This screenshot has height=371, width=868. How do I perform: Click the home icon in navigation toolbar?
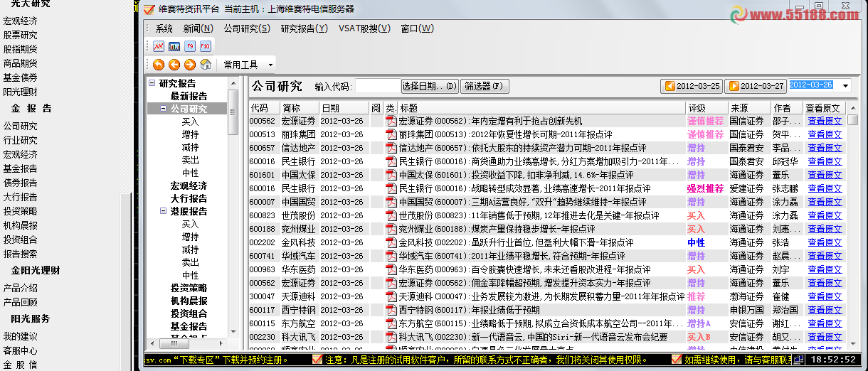(x=206, y=65)
